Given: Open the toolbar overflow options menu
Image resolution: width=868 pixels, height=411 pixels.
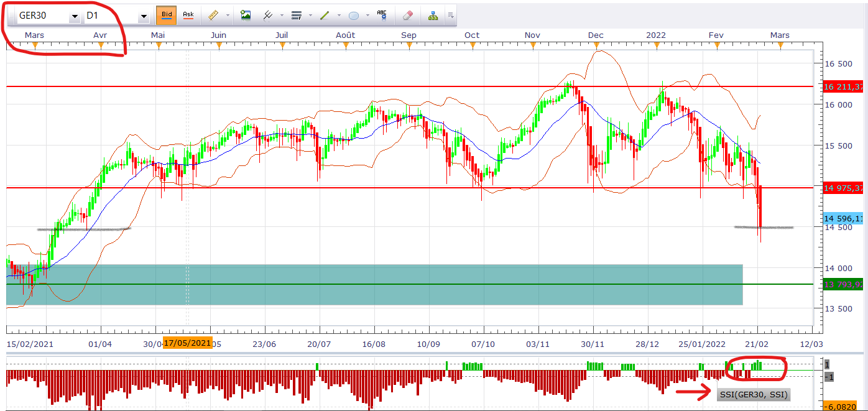Looking at the screenshot, I should click(451, 16).
